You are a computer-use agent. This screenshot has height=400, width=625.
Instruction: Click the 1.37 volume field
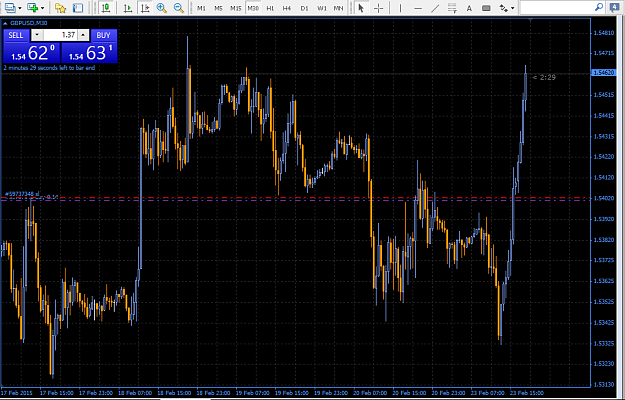click(x=60, y=35)
